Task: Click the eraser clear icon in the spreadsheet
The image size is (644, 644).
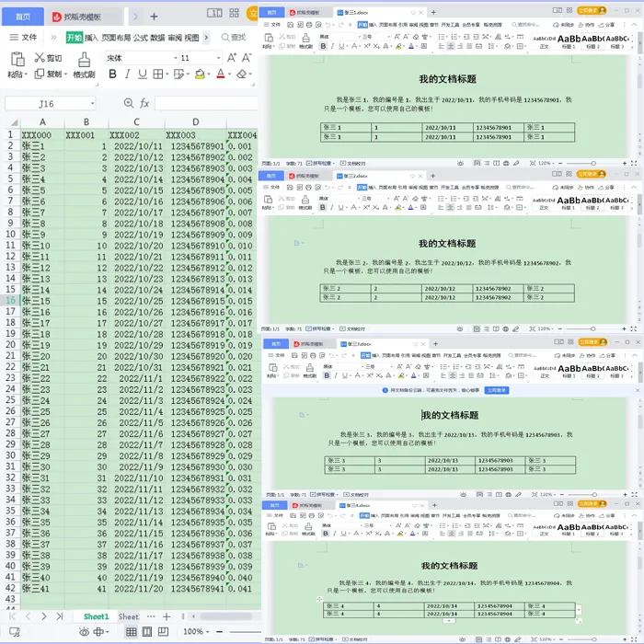Action: 242,74
